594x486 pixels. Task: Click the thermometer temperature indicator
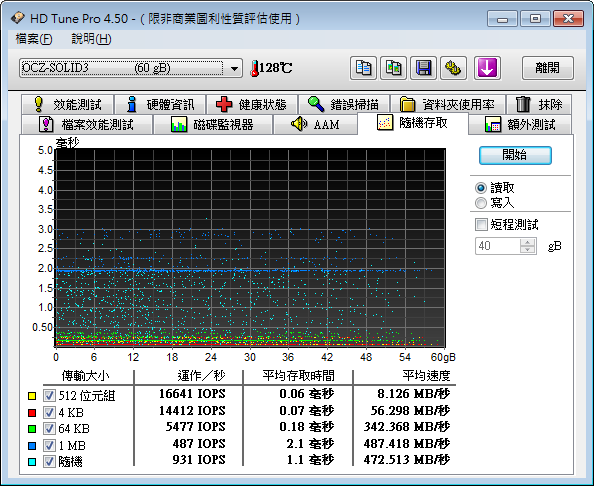tap(271, 68)
